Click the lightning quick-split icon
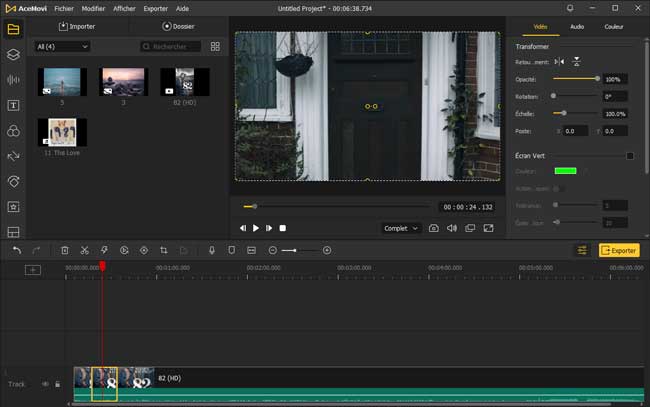This screenshot has height=407, width=650. (104, 250)
